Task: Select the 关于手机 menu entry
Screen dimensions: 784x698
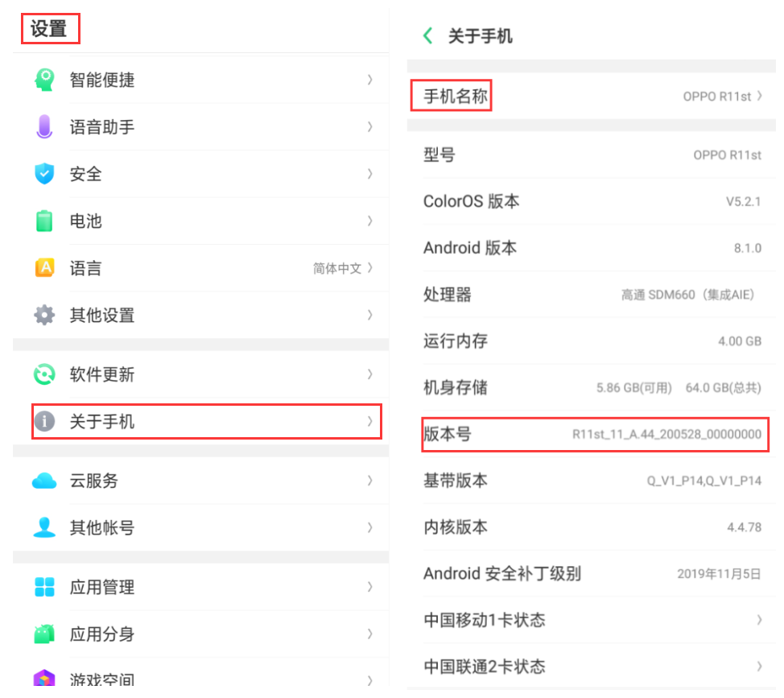Action: [201, 421]
